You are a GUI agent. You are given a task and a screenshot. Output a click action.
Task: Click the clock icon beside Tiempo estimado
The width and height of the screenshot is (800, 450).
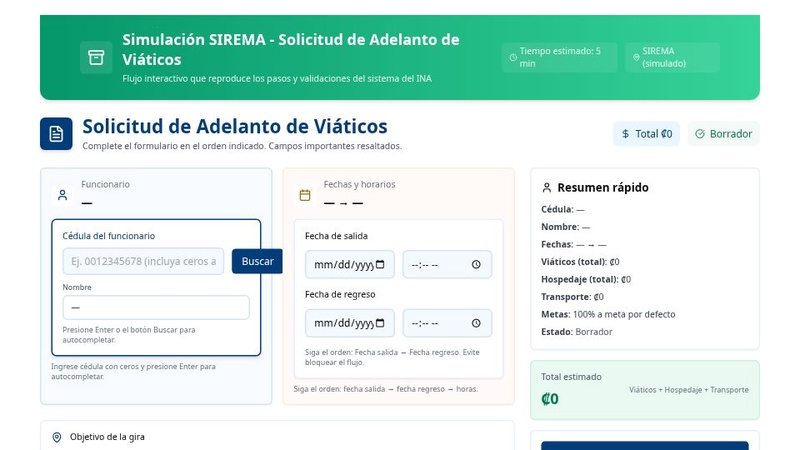(x=513, y=58)
